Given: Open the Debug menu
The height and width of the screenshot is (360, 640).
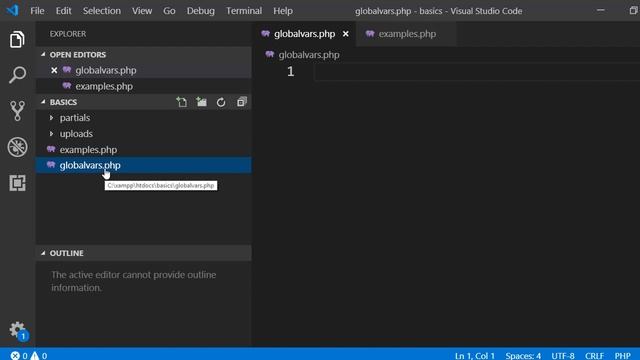Looking at the screenshot, I should pyautogui.click(x=200, y=11).
